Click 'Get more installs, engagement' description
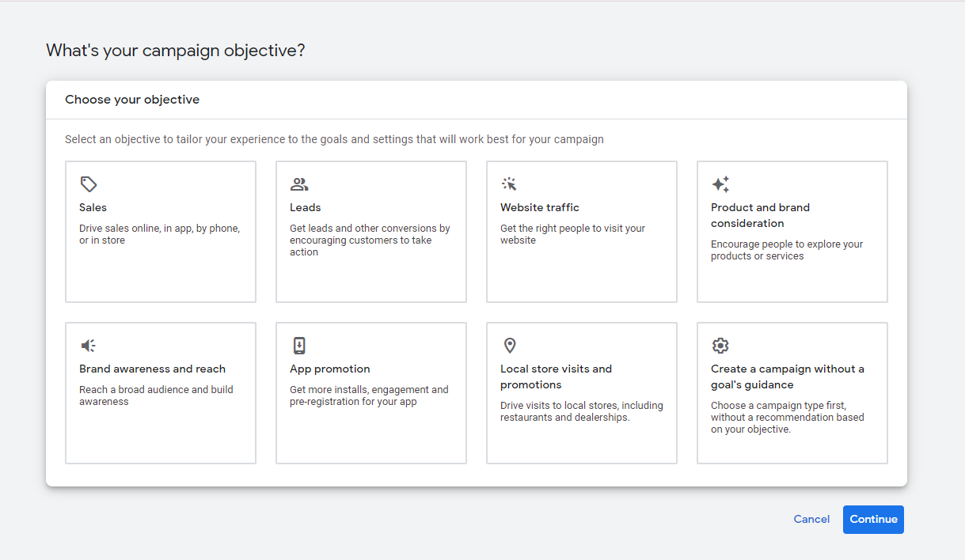 tap(369, 395)
